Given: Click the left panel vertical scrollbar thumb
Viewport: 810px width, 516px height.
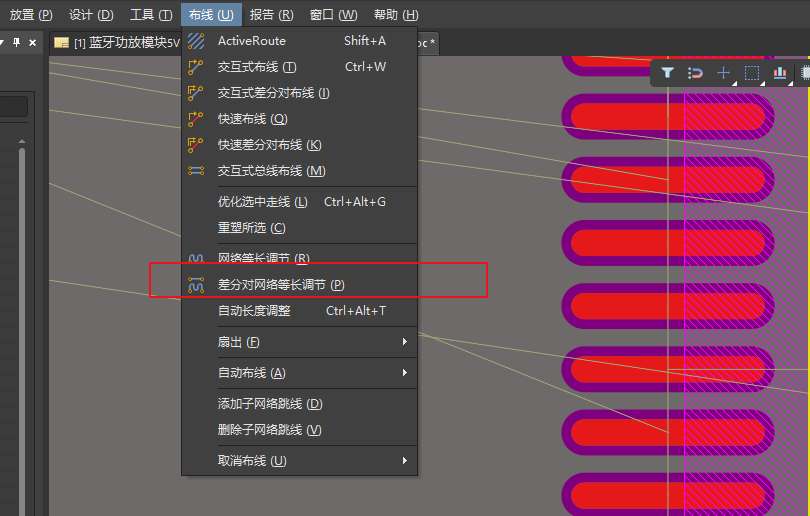Looking at the screenshot, I should coord(22,331).
